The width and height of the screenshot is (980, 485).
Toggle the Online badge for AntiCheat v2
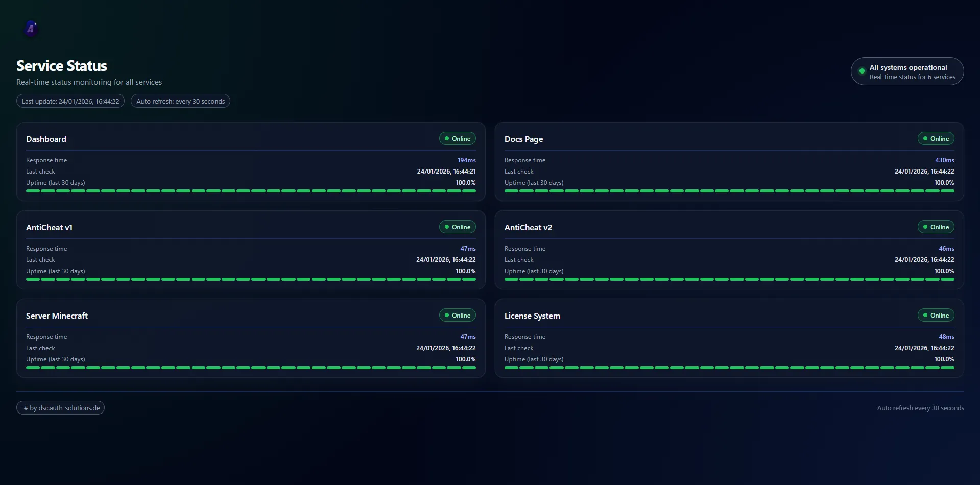(x=936, y=227)
